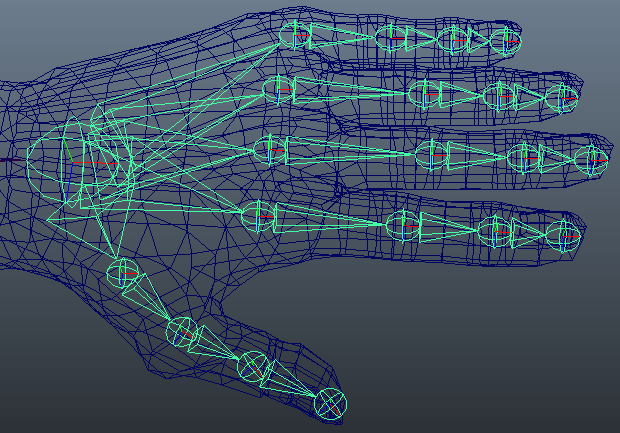Image resolution: width=620 pixels, height=433 pixels.
Task: Click the ring finger base knuckle joint
Action: pyautogui.click(x=275, y=89)
